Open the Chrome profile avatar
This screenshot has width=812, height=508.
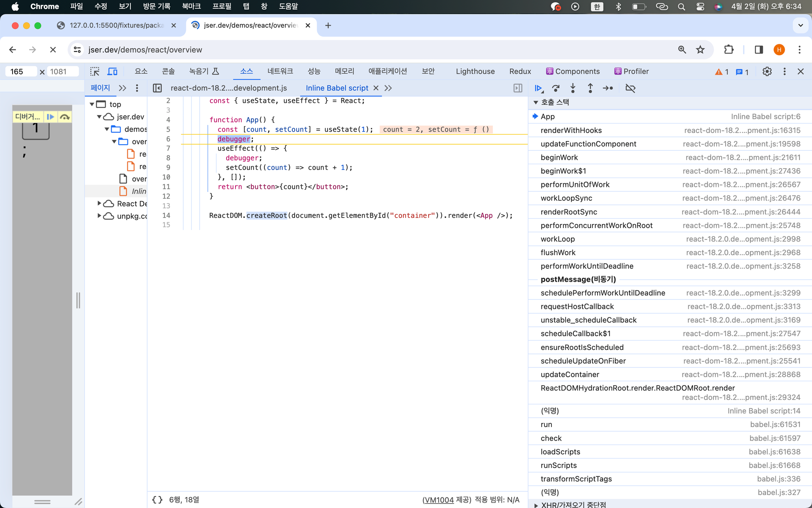point(779,50)
